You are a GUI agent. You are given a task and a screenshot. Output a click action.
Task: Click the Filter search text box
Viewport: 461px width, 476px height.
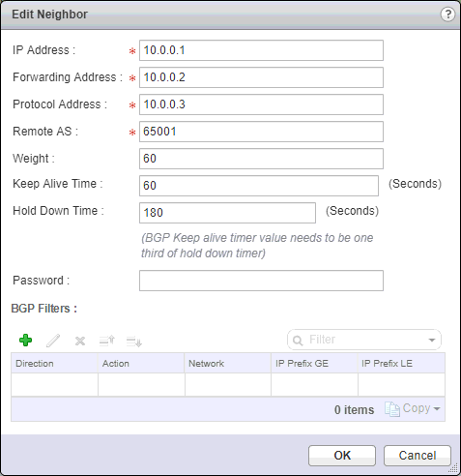[x=364, y=340]
